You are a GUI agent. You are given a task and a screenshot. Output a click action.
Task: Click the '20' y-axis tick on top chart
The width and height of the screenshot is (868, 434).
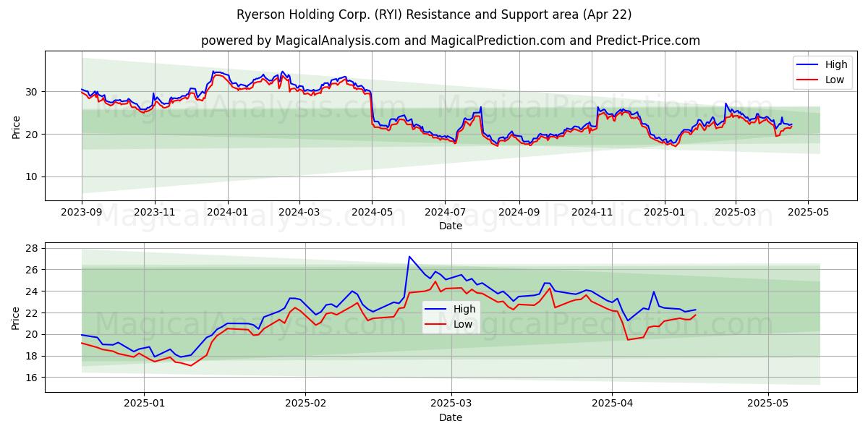(33, 134)
